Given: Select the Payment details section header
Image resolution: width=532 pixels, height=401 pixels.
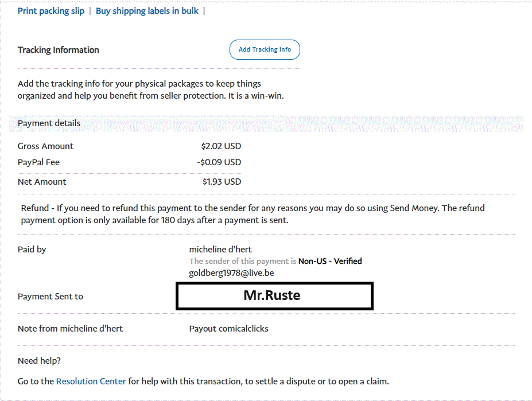Looking at the screenshot, I should 49,123.
